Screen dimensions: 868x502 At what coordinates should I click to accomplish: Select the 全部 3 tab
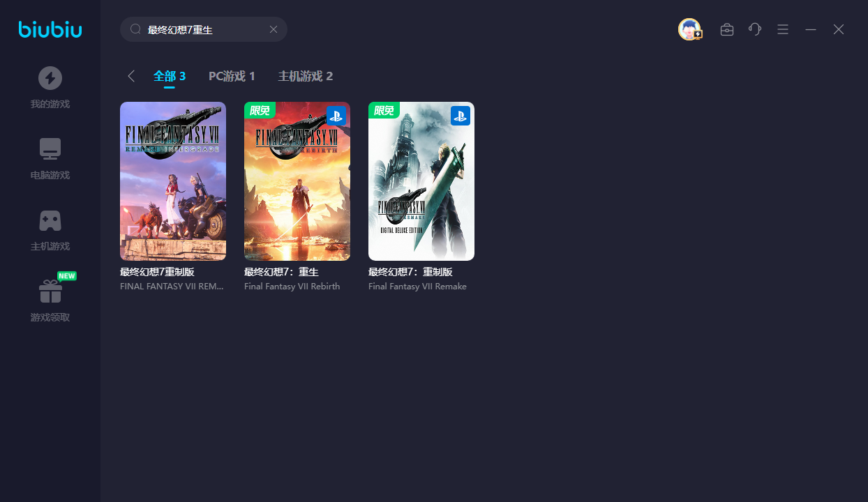pyautogui.click(x=170, y=76)
